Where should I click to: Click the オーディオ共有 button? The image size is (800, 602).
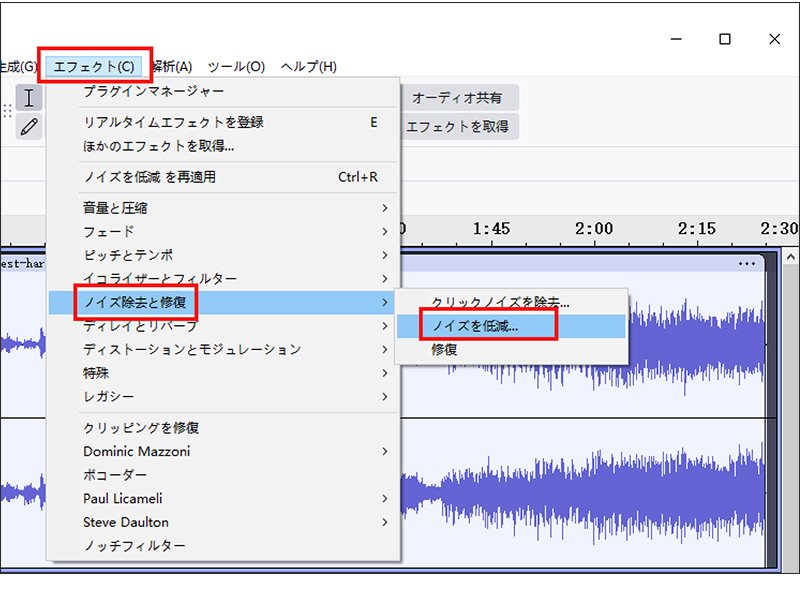point(458,97)
